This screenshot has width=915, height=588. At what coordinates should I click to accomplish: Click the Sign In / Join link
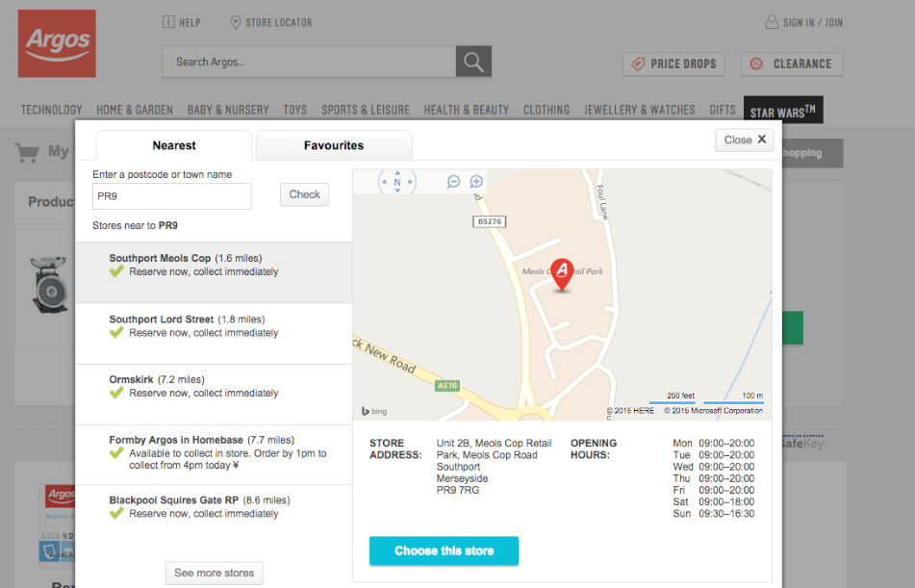click(804, 22)
